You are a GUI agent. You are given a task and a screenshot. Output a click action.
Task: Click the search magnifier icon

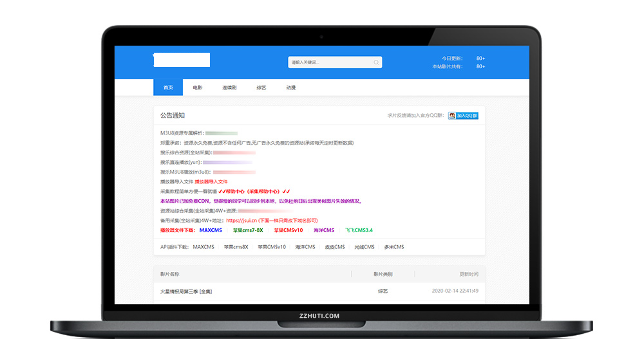pos(376,62)
